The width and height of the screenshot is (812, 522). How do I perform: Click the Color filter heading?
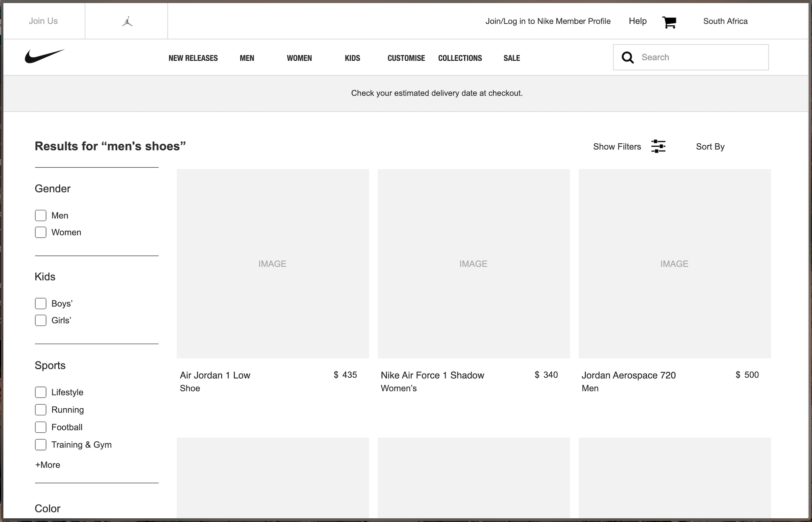click(x=48, y=509)
